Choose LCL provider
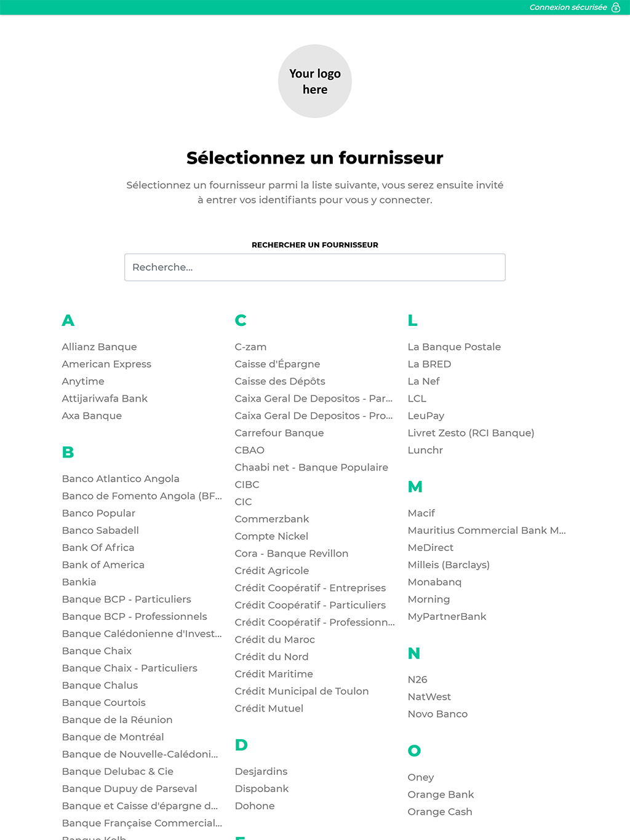This screenshot has height=840, width=630. (x=417, y=398)
